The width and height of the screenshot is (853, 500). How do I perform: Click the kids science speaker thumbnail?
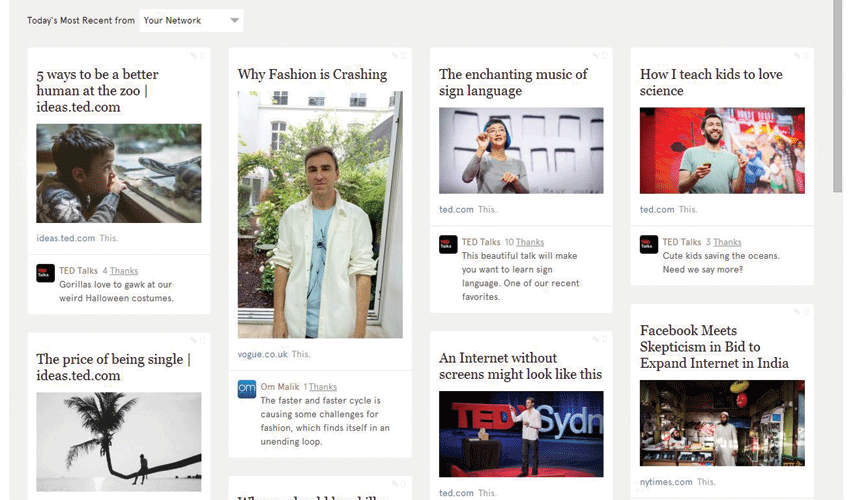(722, 150)
